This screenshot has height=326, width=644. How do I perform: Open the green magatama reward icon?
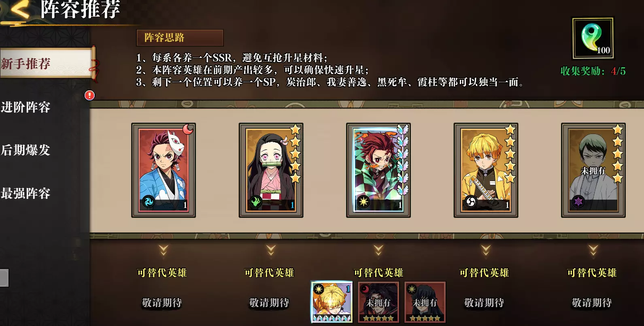(x=593, y=38)
